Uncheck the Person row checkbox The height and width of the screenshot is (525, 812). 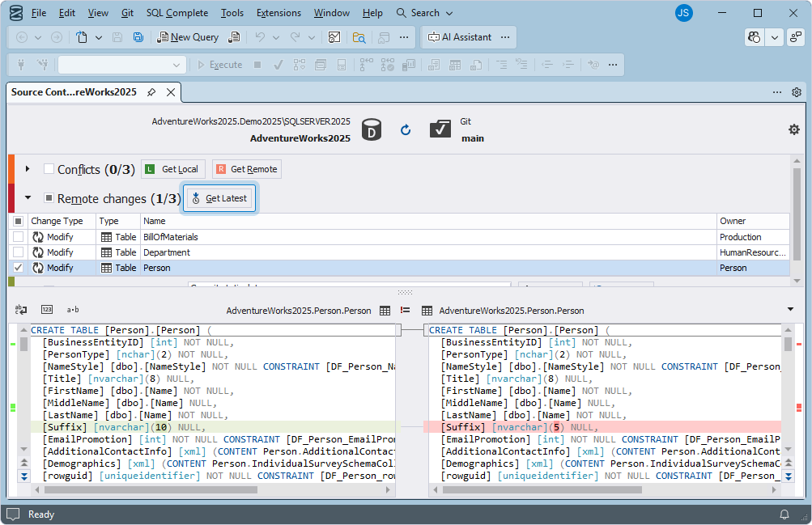(x=18, y=268)
